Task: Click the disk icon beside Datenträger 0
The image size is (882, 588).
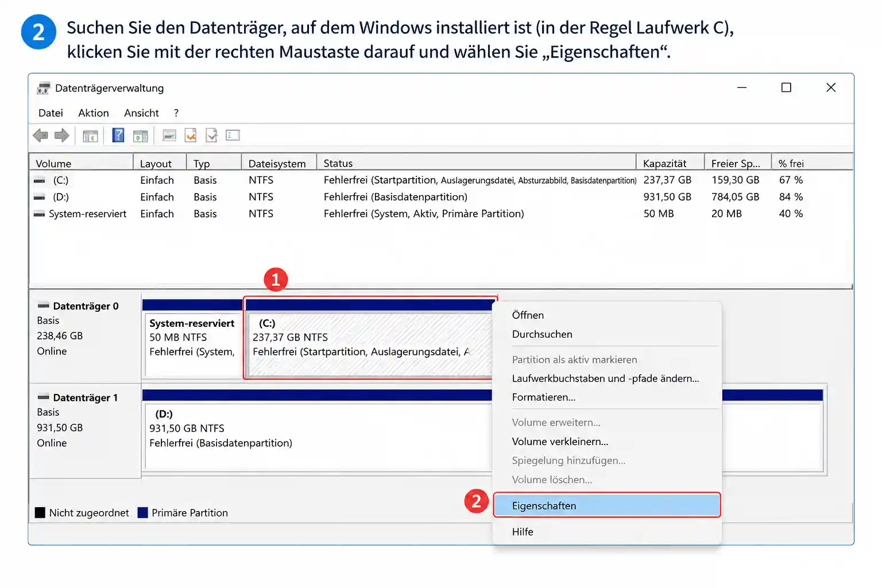Action: 43,305
